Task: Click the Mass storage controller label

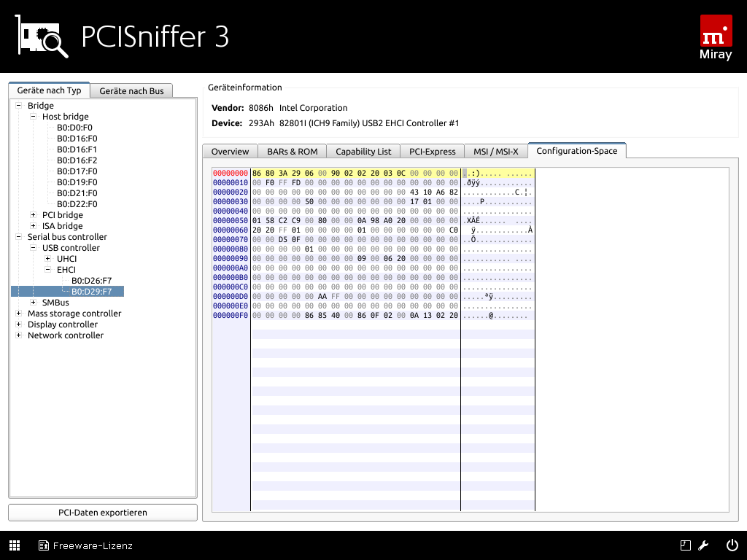Action: point(74,314)
